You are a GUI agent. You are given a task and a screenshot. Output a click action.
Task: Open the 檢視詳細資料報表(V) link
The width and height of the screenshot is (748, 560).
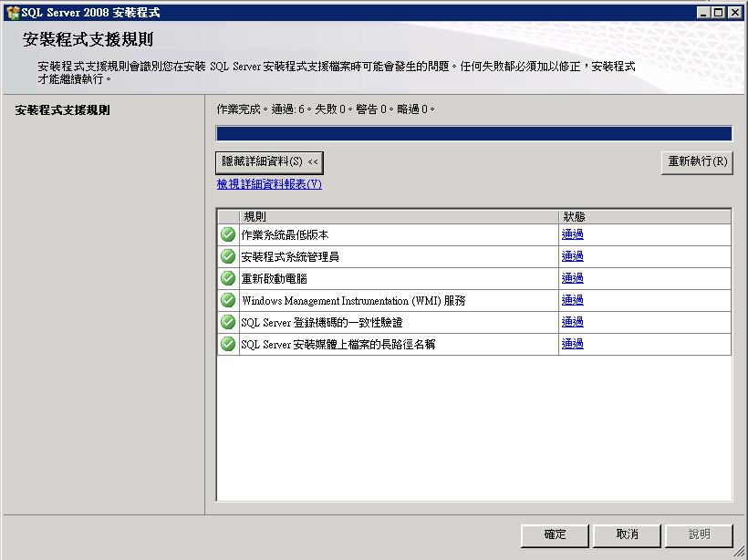[269, 184]
